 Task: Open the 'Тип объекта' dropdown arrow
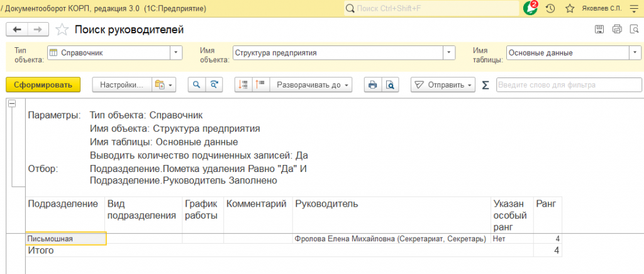tap(176, 53)
